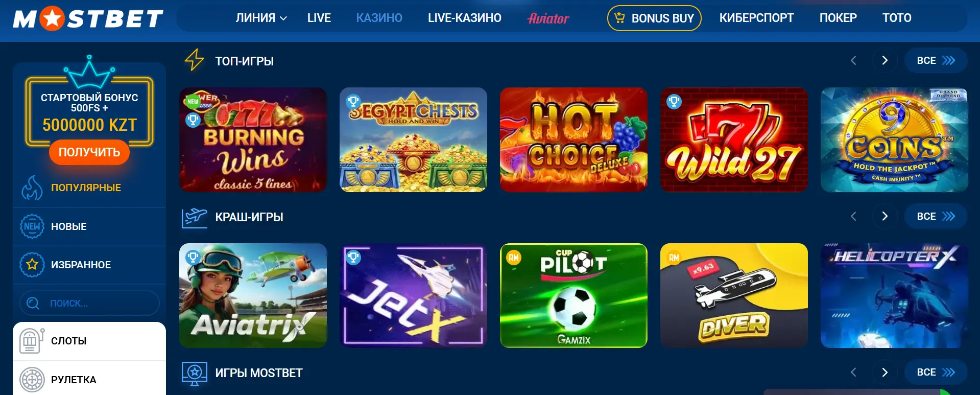Launch the JetX game thumbnail
This screenshot has width=980, height=395.
(x=413, y=295)
